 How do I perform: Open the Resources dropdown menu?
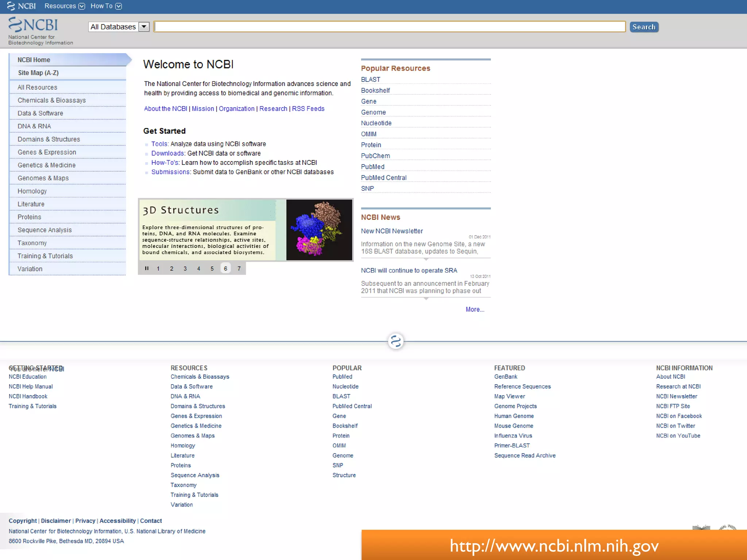coord(65,6)
